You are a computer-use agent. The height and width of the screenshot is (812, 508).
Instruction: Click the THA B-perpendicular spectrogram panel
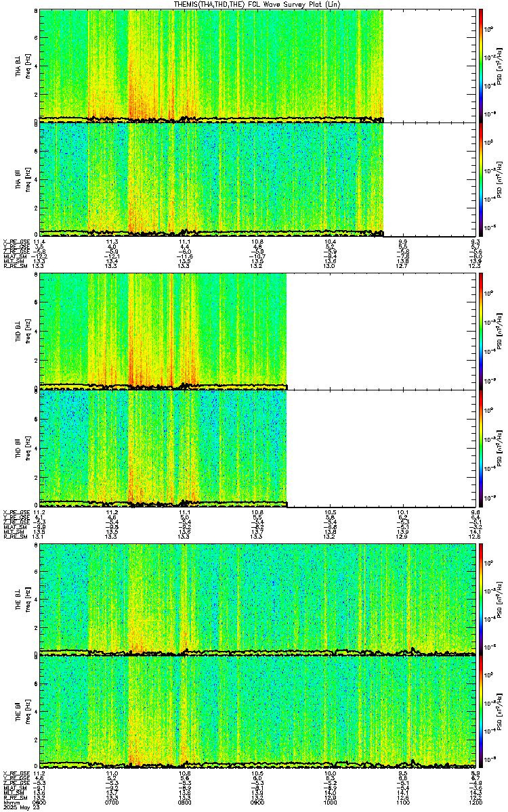coord(257,65)
